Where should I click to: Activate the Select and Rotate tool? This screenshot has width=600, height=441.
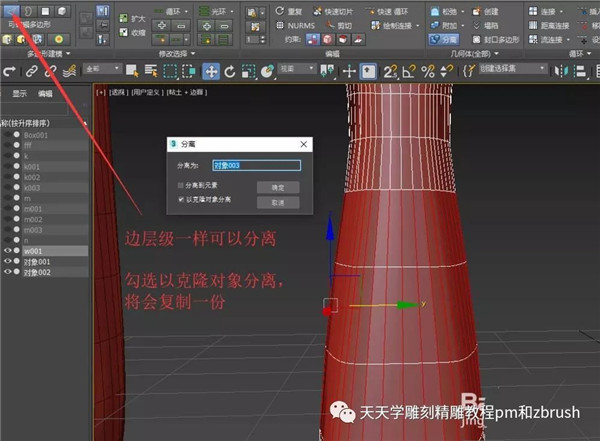pos(230,71)
